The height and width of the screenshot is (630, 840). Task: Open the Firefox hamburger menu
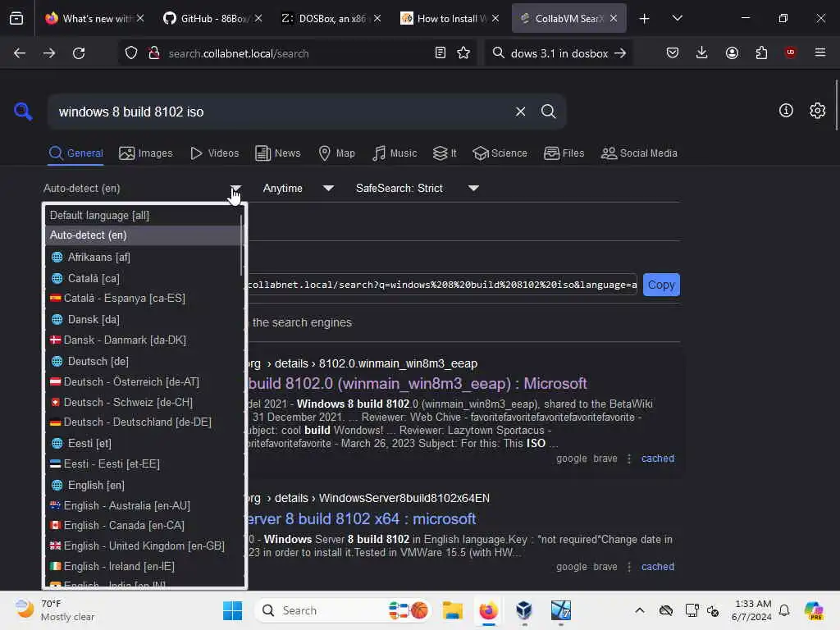coord(820,52)
